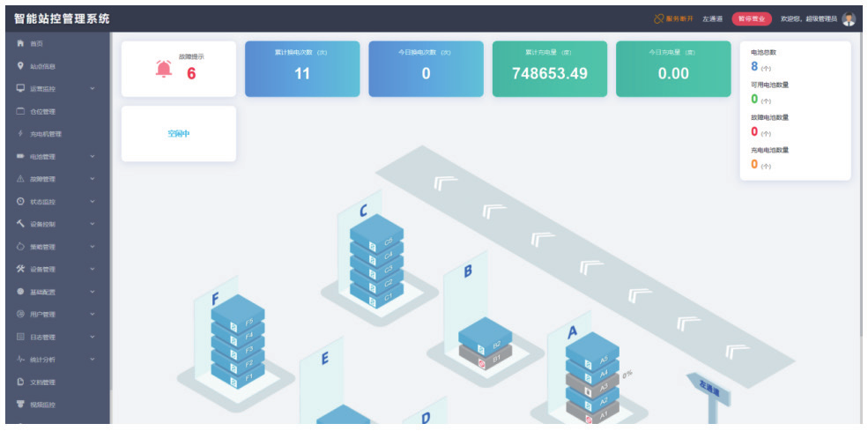The height and width of the screenshot is (431, 868).
Task: Click the red 暂停营业 button
Action: tap(752, 19)
